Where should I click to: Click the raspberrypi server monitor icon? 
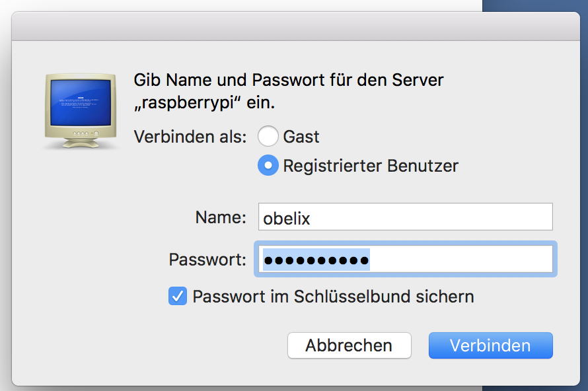81,110
